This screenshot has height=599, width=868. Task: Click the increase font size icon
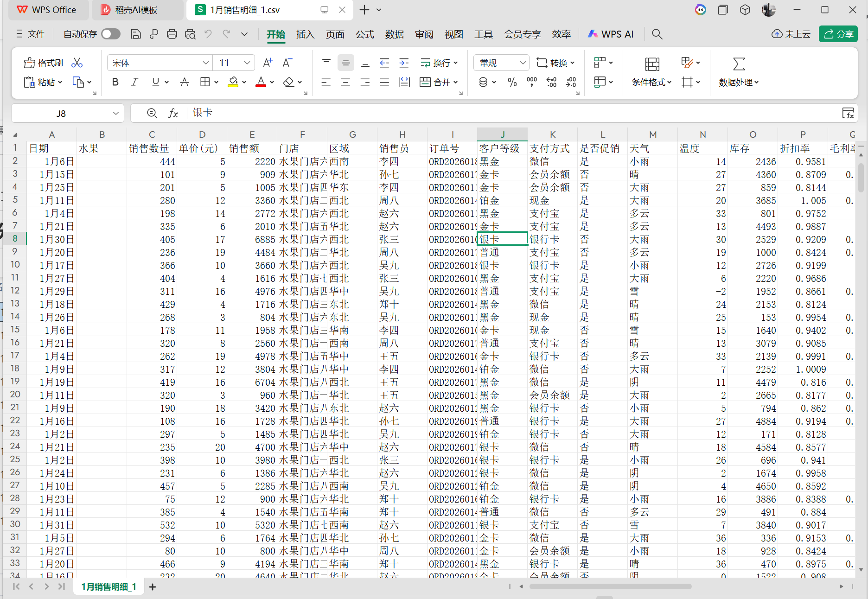(x=268, y=63)
